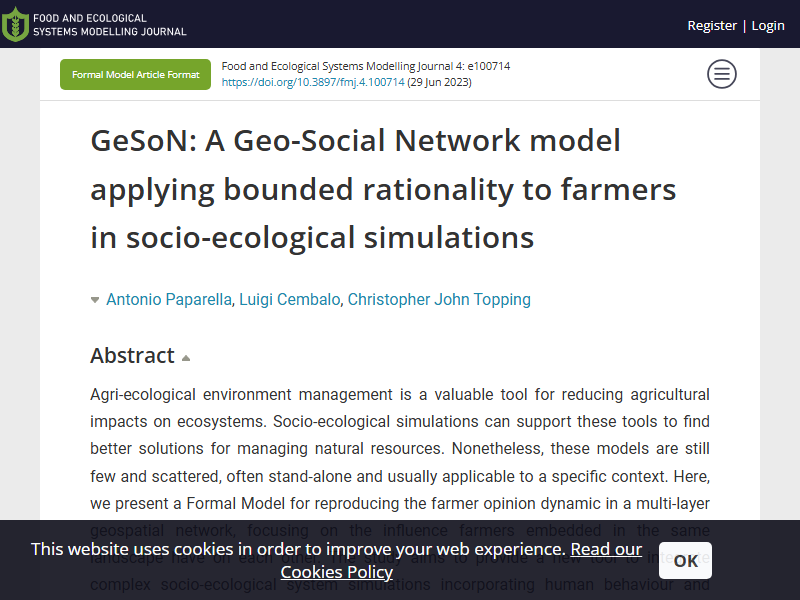Expand the authors list arrow

tap(95, 300)
